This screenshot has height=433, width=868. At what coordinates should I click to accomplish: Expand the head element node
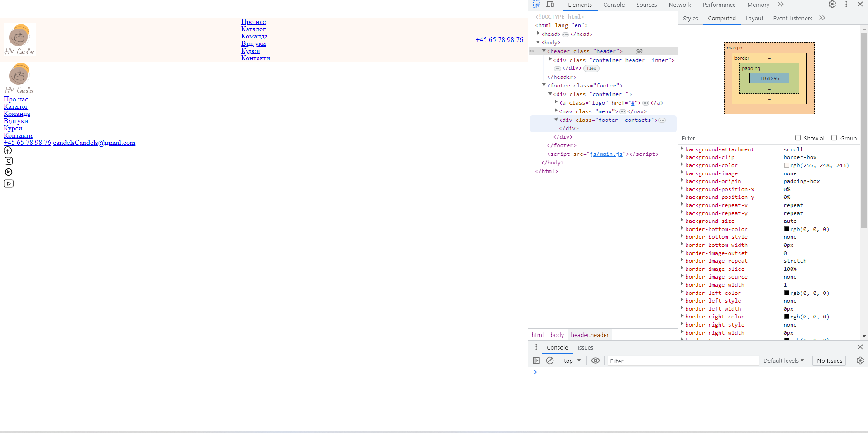pos(538,34)
